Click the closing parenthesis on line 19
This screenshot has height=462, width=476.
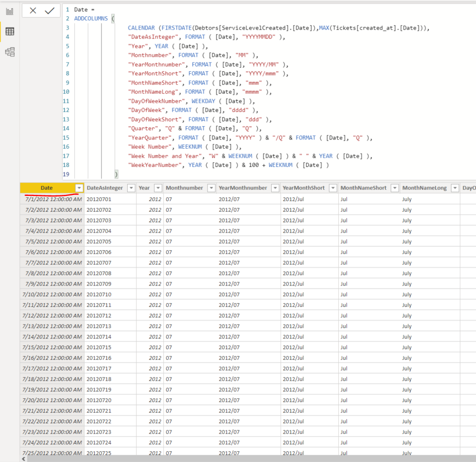(116, 175)
